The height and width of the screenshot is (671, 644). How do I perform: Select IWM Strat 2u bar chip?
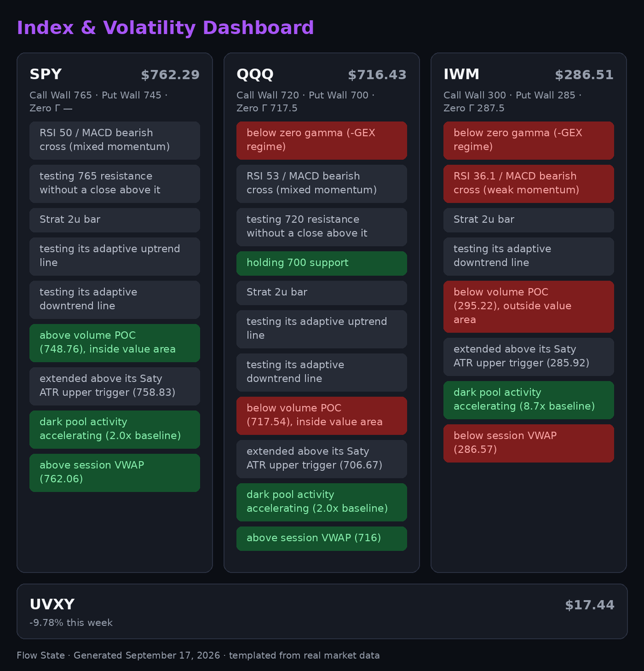click(529, 220)
